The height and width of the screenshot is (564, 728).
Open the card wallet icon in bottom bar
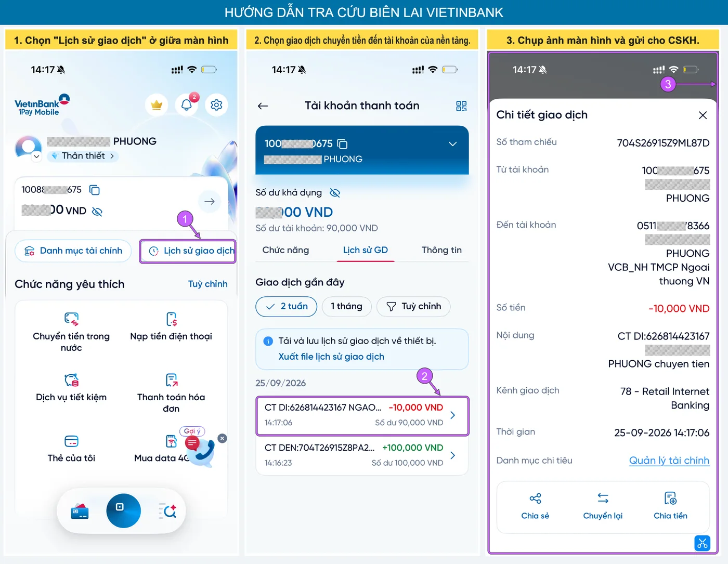click(x=80, y=512)
